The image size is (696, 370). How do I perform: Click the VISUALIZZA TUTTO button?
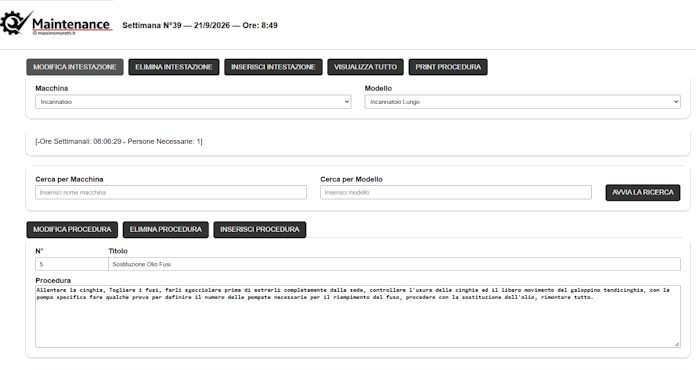[365, 67]
